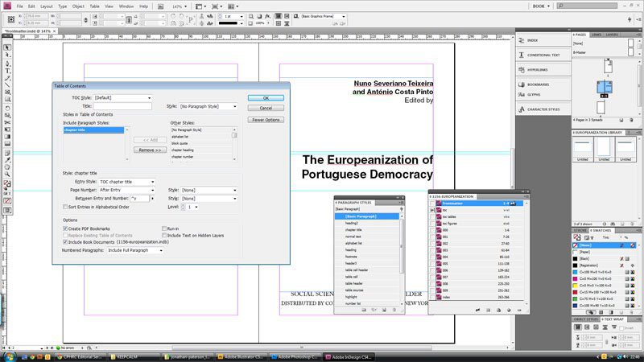Toggle style source box beside toc tables
Image resolution: width=644 pixels, height=362 pixels.
[x=432, y=216]
